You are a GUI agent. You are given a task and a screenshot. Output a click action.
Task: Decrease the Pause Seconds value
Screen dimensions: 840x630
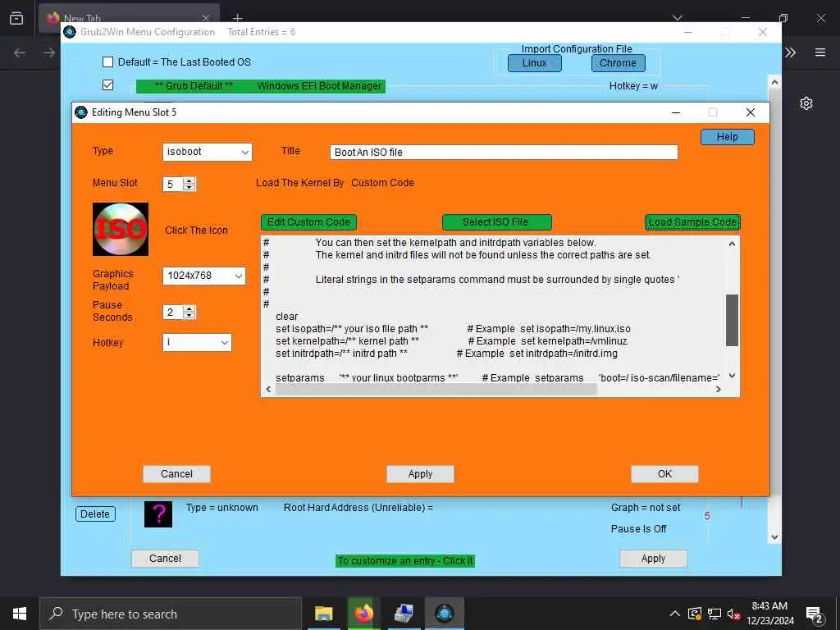pos(189,316)
